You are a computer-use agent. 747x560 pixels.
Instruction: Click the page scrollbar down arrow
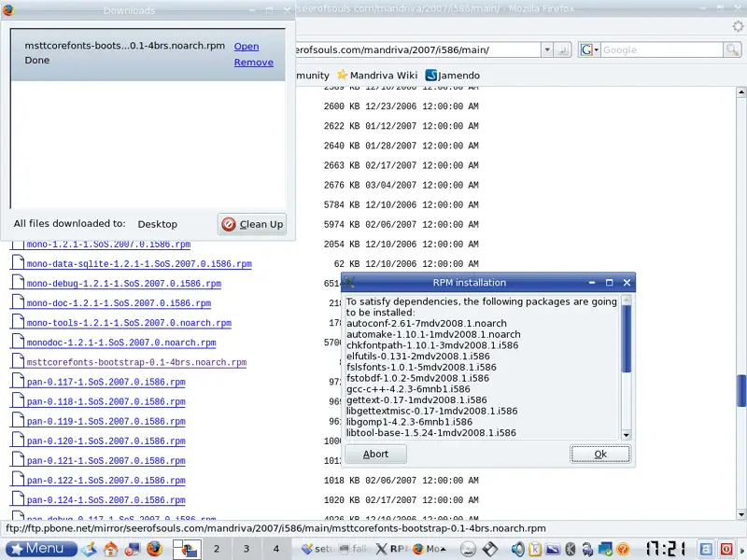pyautogui.click(x=741, y=514)
